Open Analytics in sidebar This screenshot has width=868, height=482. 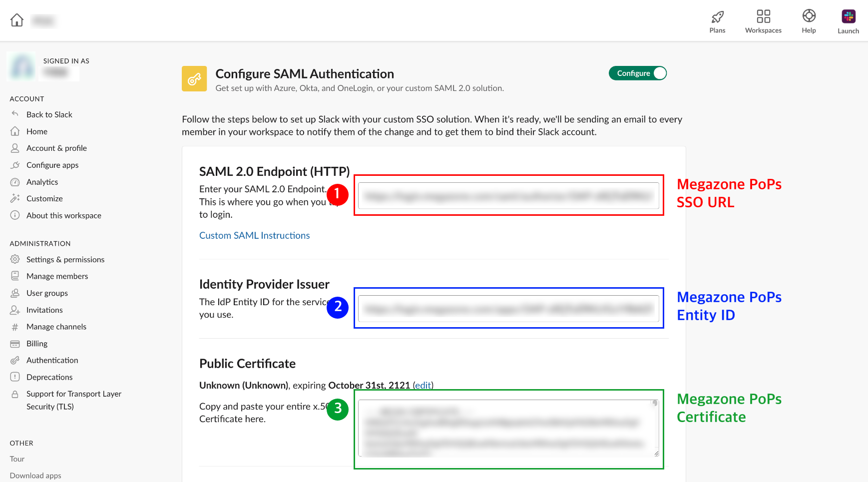42,182
